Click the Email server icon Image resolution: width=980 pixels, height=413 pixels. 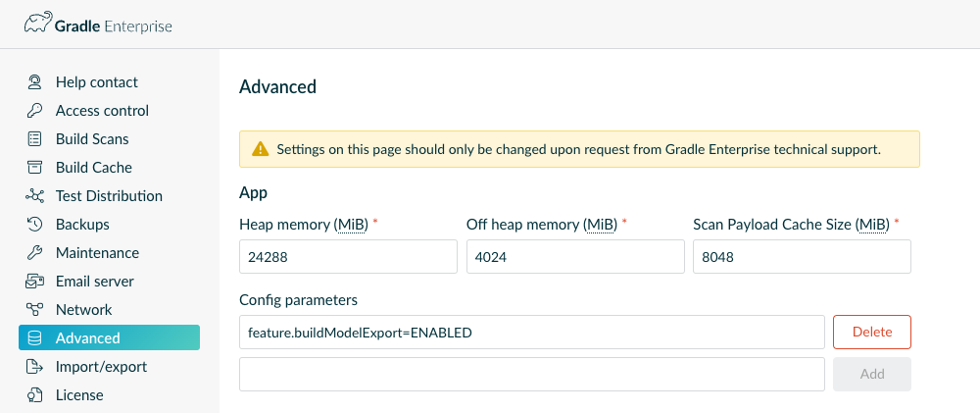tap(35, 282)
